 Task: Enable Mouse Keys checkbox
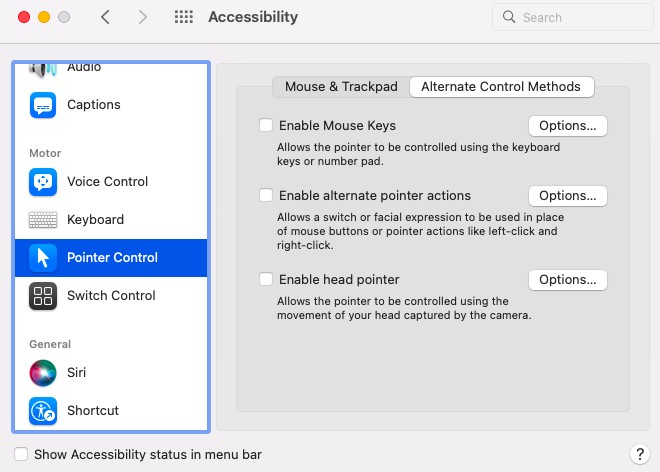tap(266, 125)
